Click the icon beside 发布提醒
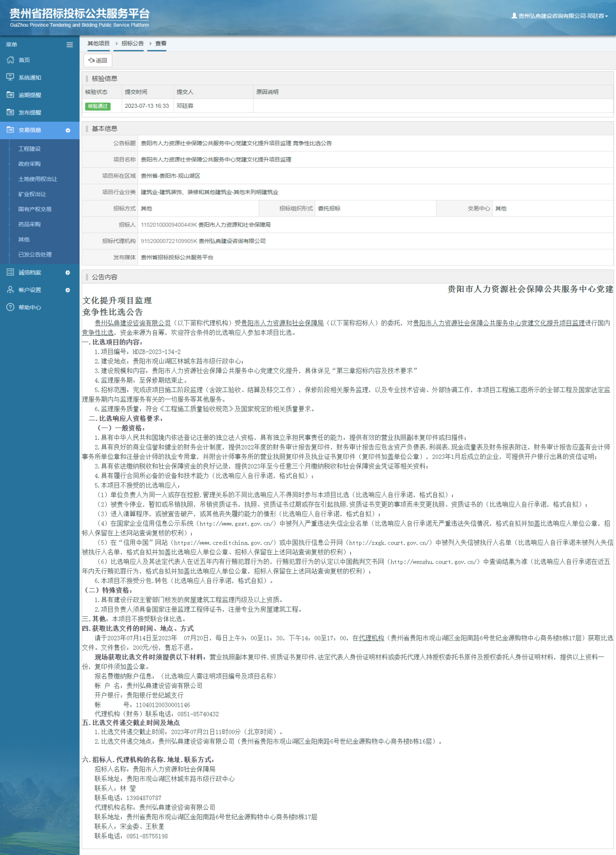616x855 pixels. click(x=10, y=112)
